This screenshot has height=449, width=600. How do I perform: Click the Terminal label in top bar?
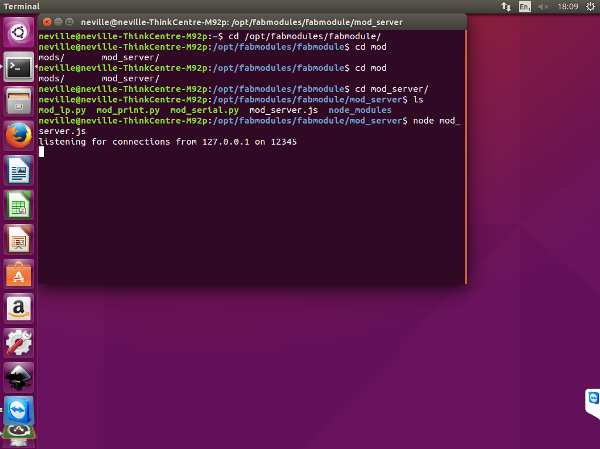coord(21,7)
